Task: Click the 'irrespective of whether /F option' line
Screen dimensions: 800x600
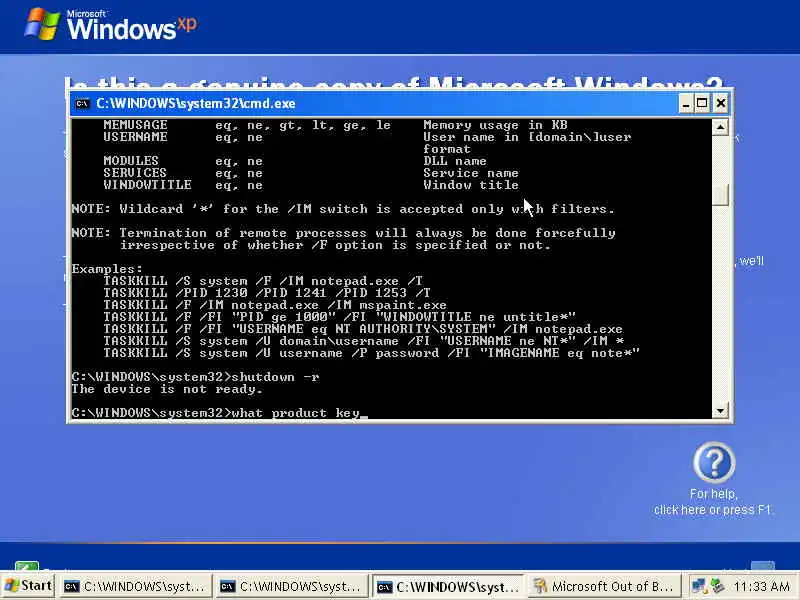Action: (x=335, y=245)
